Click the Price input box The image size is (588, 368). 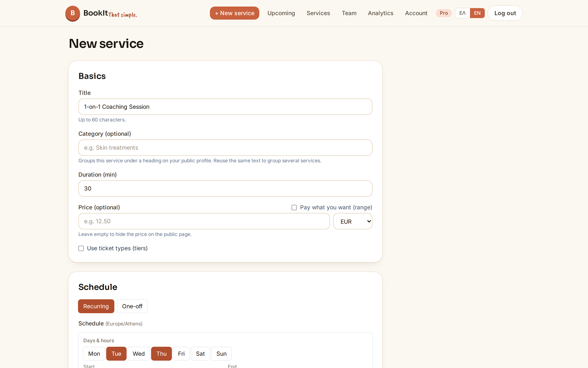pos(204,221)
